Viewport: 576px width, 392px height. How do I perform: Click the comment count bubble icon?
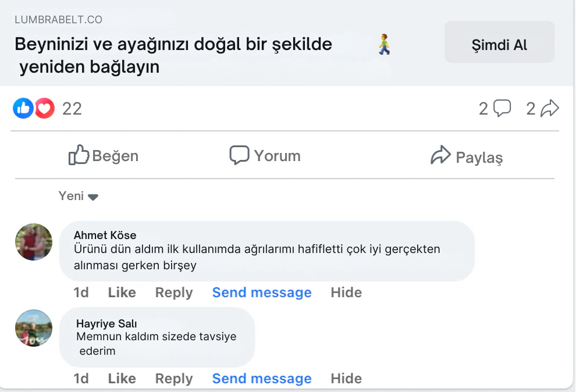502,108
